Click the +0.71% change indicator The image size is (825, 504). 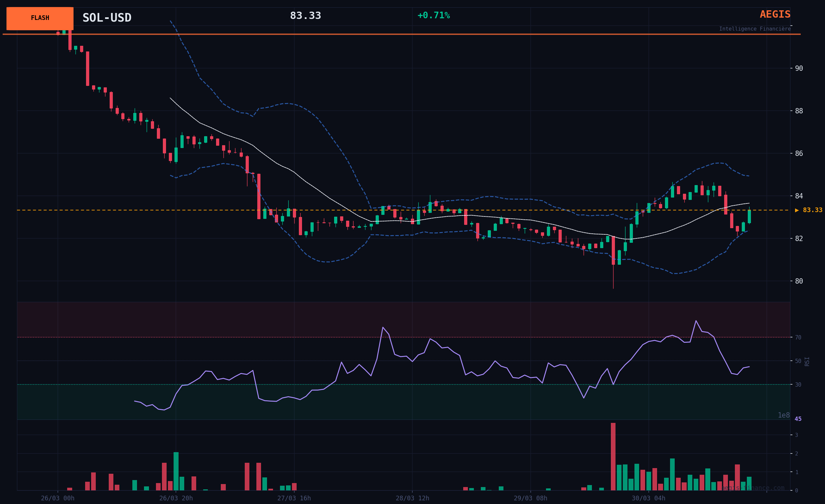tap(433, 16)
